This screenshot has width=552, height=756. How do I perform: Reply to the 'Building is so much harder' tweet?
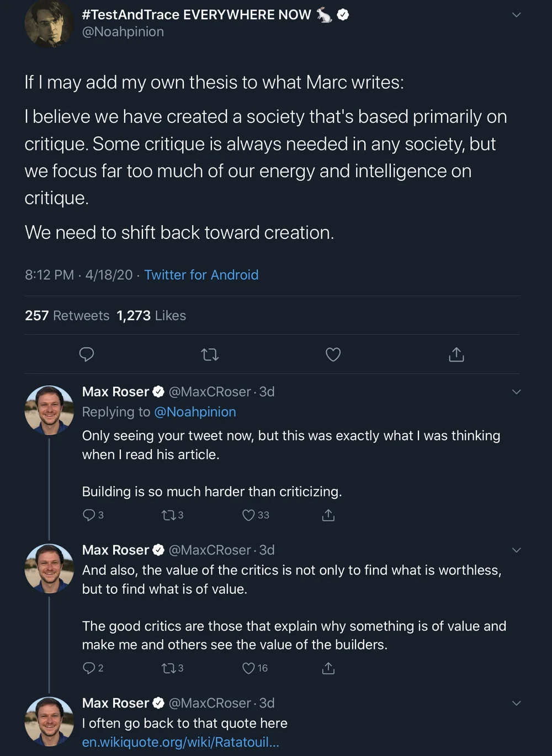coord(88,515)
